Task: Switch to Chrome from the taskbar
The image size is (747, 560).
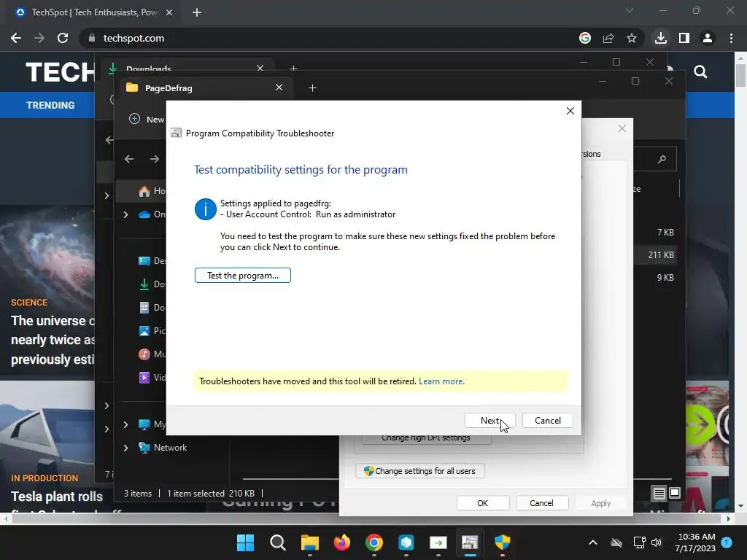Action: [374, 542]
